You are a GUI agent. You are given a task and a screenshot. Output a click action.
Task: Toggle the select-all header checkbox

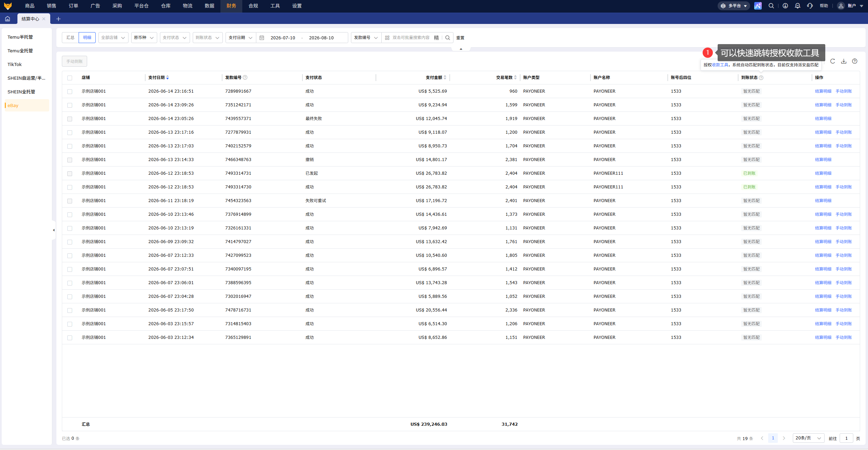70,78
